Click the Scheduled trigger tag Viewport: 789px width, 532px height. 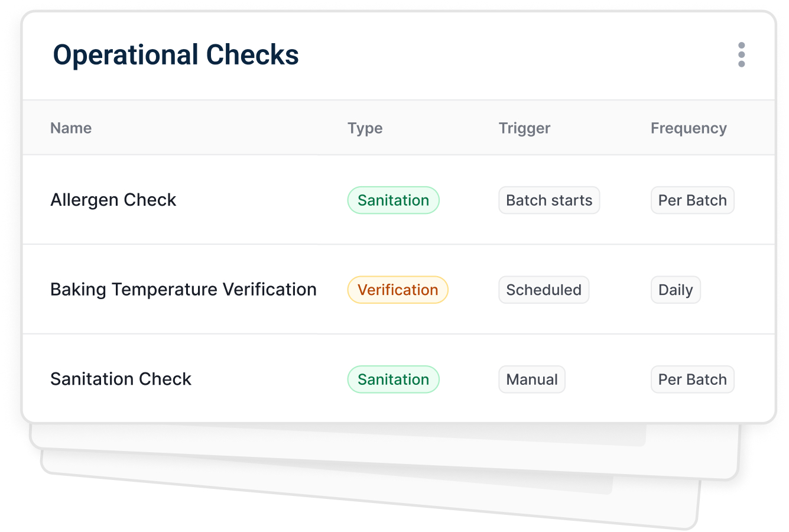coord(544,290)
